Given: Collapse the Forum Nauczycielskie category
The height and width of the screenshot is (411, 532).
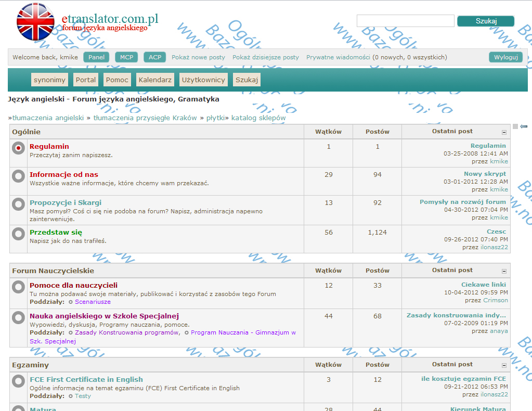Looking at the screenshot, I should click(x=504, y=271).
